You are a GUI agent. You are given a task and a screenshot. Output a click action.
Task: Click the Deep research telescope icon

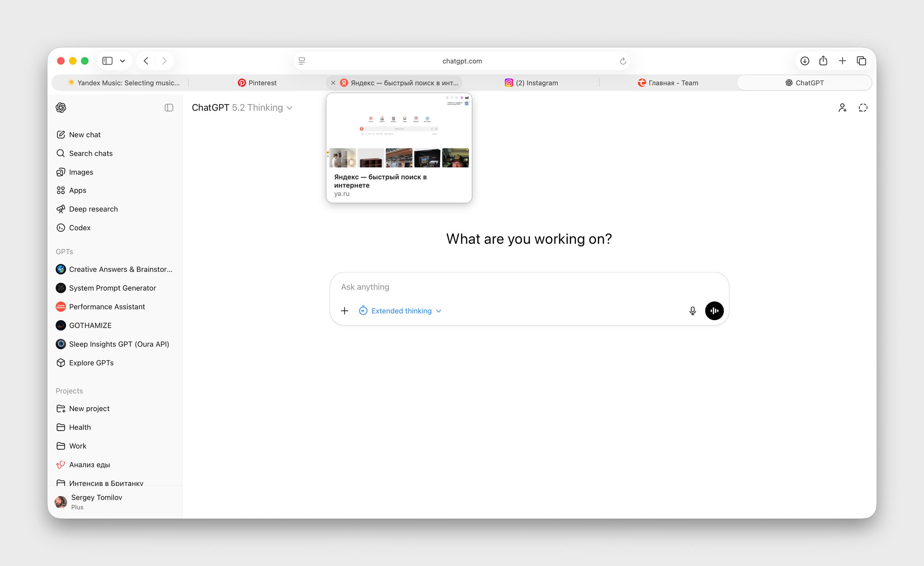(x=61, y=209)
